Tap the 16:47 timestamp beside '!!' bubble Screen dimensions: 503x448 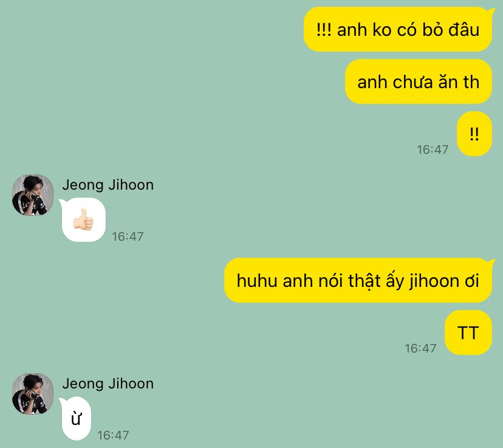(433, 150)
